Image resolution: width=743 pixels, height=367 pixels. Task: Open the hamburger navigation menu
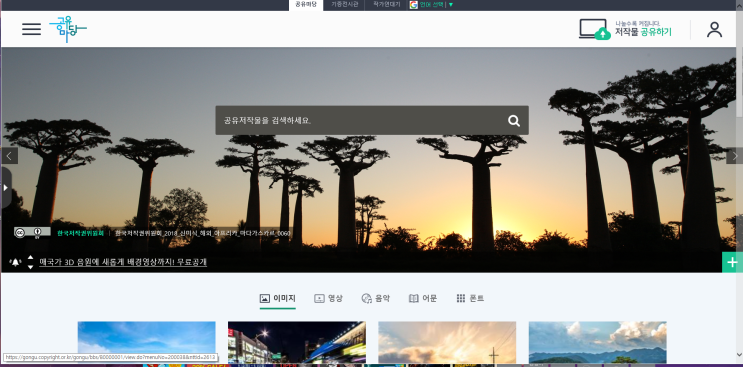pyautogui.click(x=31, y=29)
